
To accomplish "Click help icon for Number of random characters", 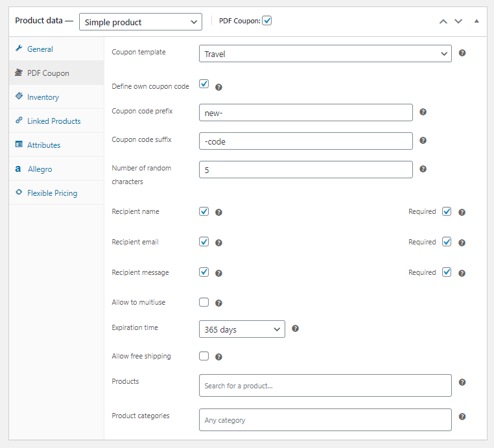I will (x=423, y=169).
